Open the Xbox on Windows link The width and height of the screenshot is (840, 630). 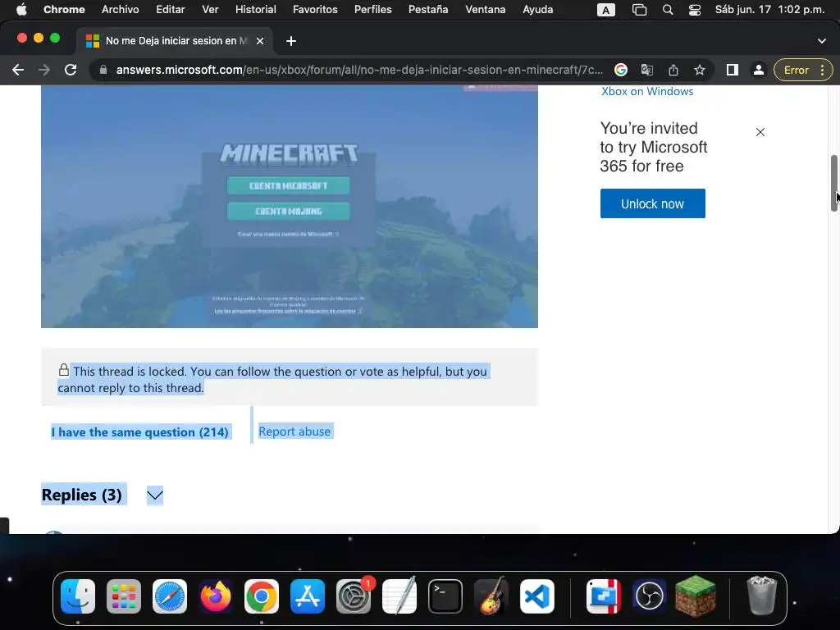647,92
